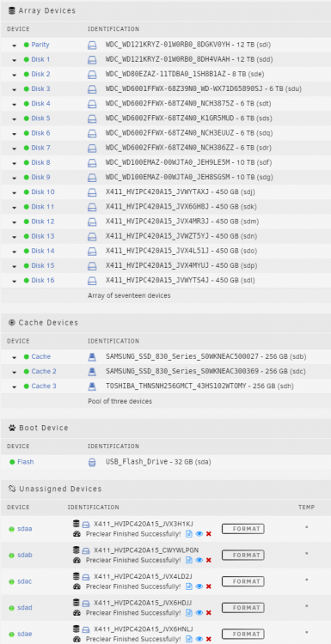
Task: Click the drive icon for Disk 3
Action: [x=92, y=89]
